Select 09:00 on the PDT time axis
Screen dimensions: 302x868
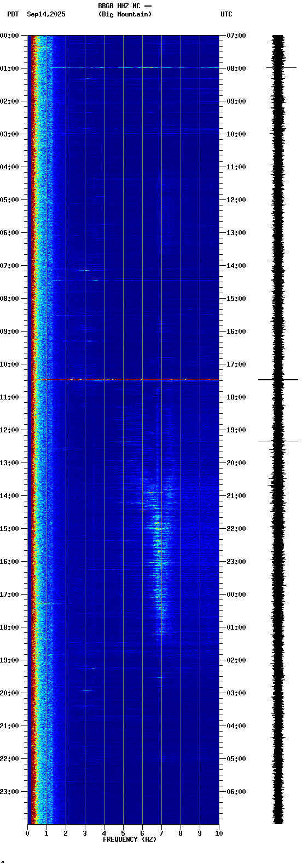9,332
